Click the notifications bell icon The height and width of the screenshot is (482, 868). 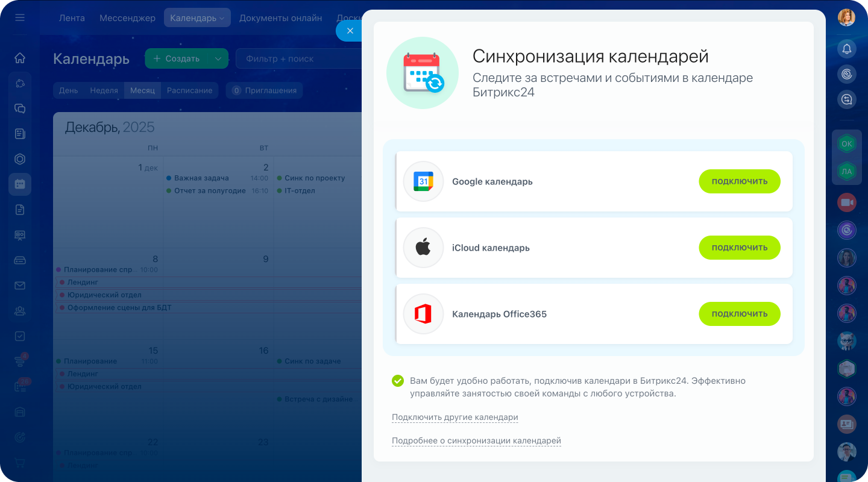coord(847,49)
